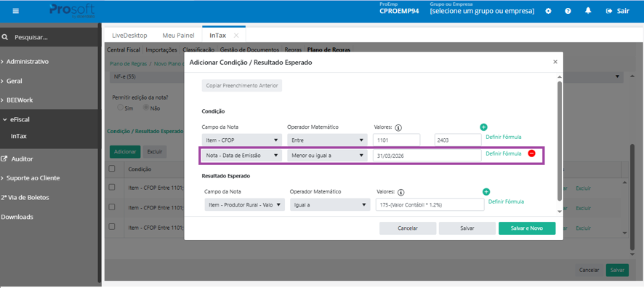Check the third Item - CFOP row checkbox
Viewport: 644px width, 288px height.
[x=112, y=226]
